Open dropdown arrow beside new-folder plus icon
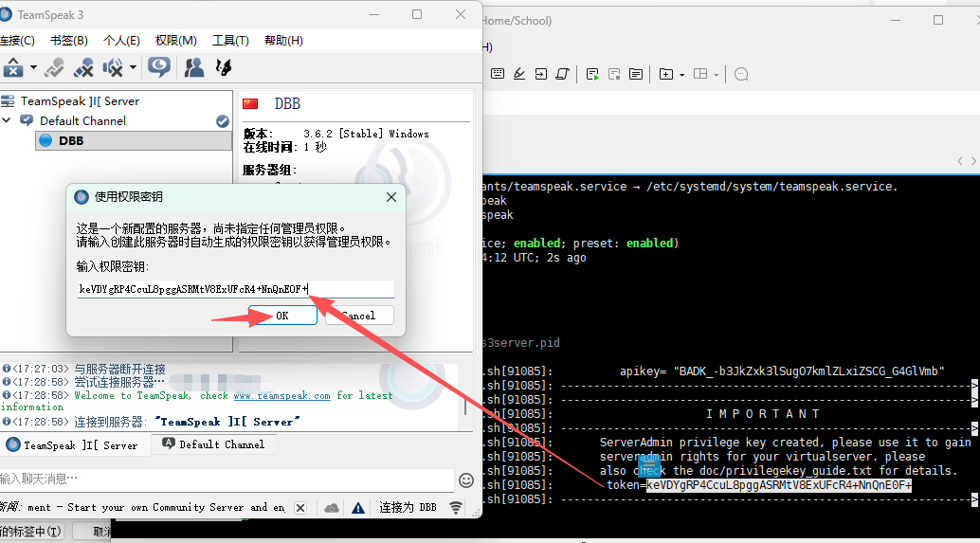 (x=681, y=74)
